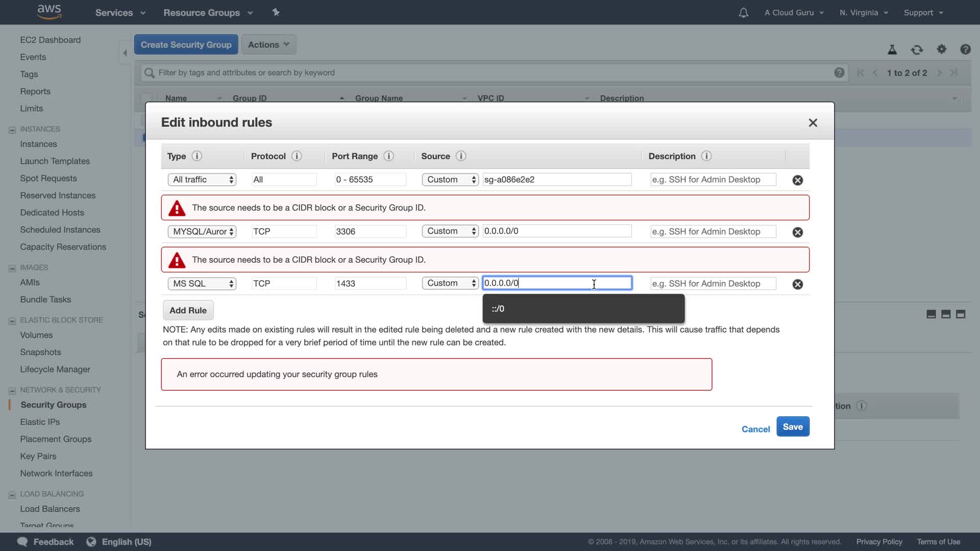Open the notifications bell
This screenshot has width=980, height=551.
pos(743,13)
